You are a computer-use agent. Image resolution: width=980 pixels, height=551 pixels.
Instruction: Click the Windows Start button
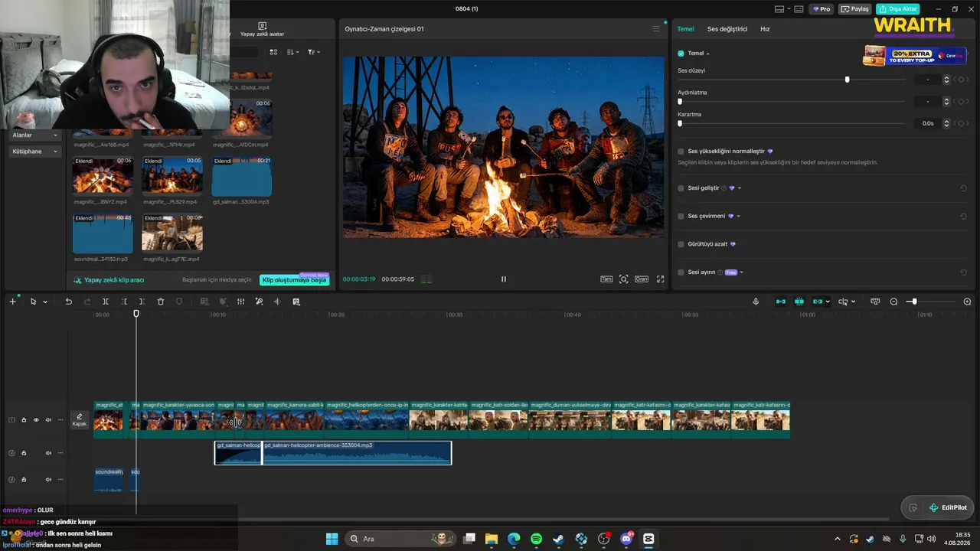pyautogui.click(x=332, y=539)
